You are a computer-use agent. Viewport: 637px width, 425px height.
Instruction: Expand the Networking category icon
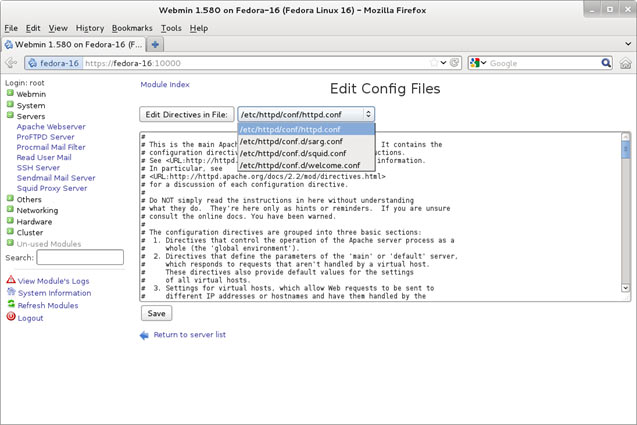10,210
